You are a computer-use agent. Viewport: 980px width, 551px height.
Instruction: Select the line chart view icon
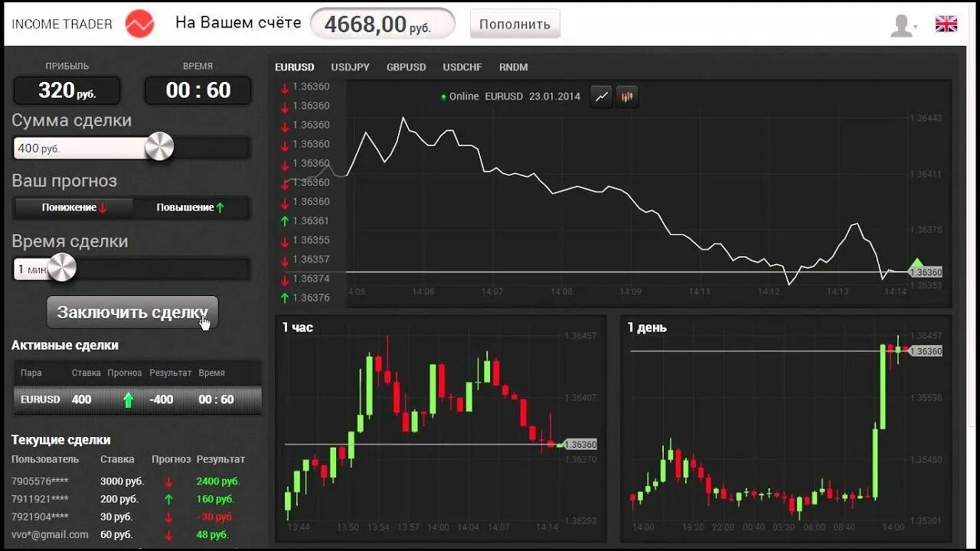click(602, 96)
